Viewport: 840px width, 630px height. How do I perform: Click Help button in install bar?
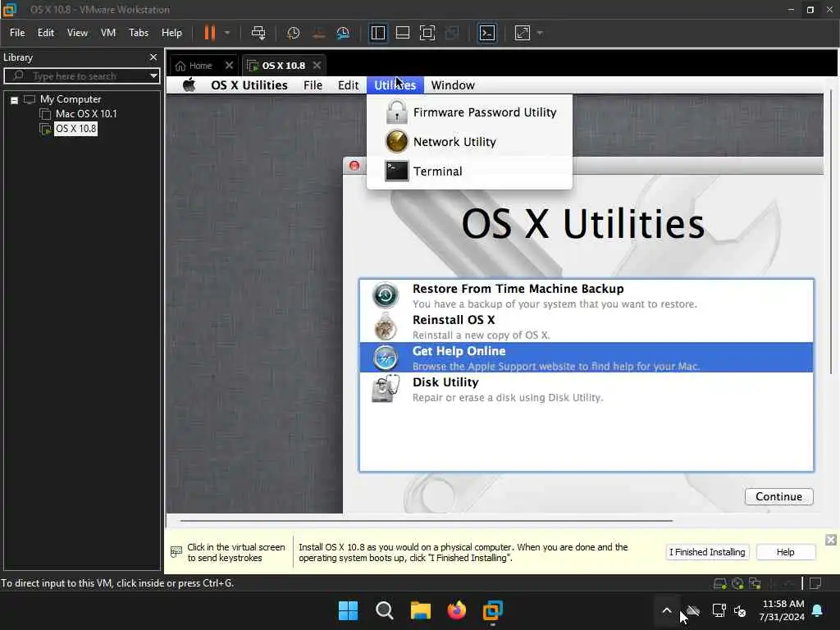click(785, 552)
